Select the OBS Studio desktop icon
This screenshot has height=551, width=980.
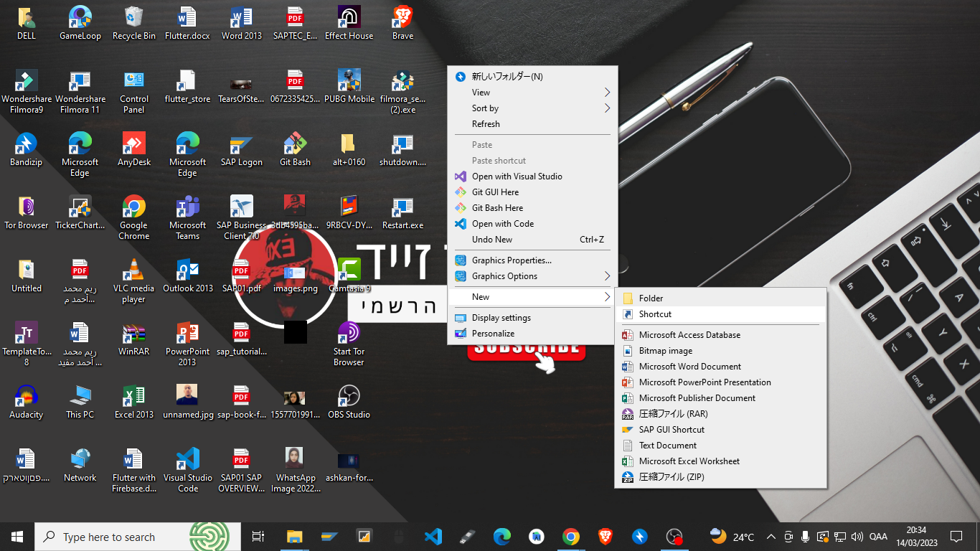(349, 402)
